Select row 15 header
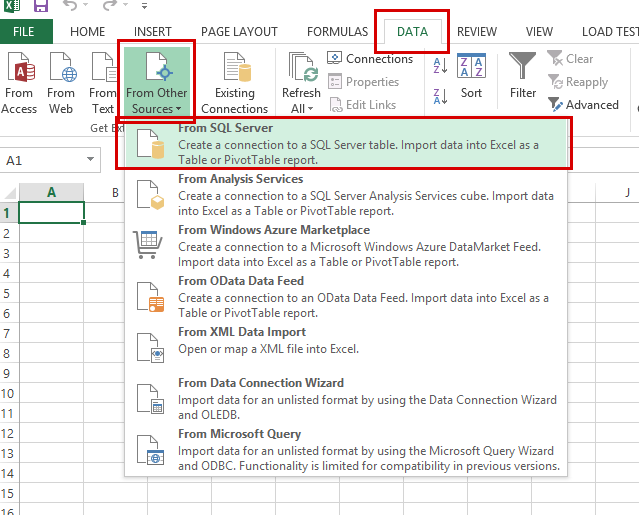The height and width of the screenshot is (515, 639). (x=9, y=493)
